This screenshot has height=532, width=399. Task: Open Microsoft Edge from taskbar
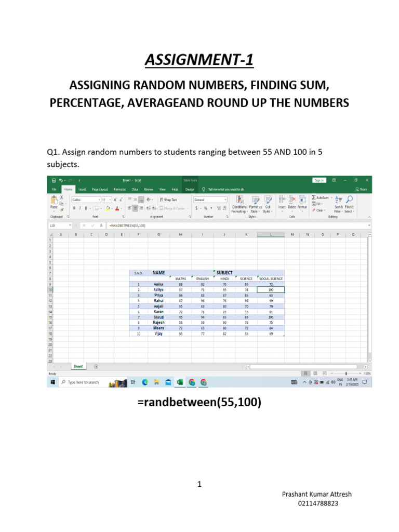coord(145,382)
